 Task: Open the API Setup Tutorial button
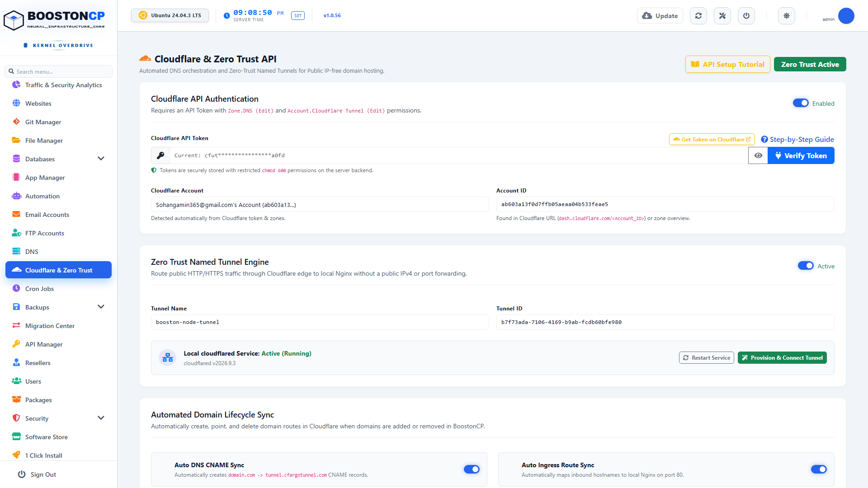point(728,64)
